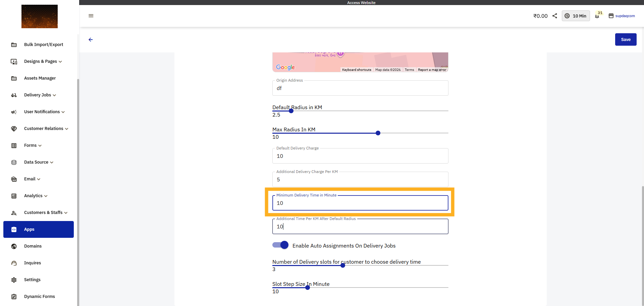This screenshot has width=644, height=306.
Task: Go to Domains page
Action: tap(39, 246)
